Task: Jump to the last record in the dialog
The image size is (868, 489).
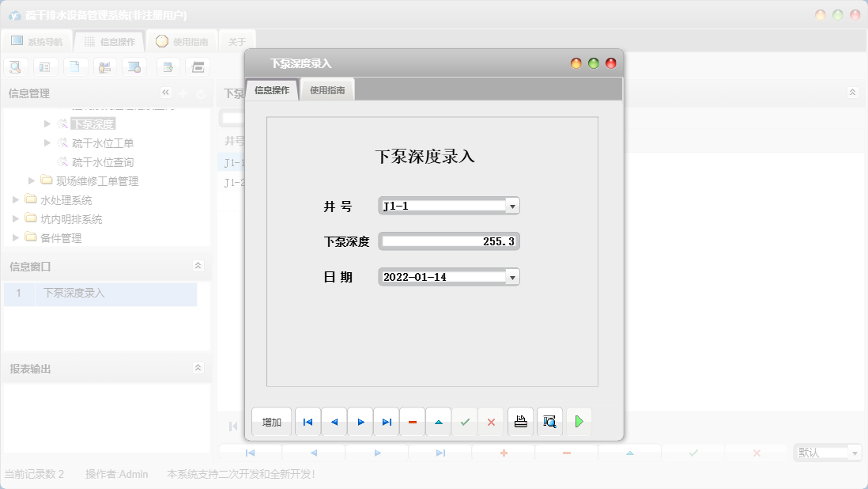Action: (386, 422)
